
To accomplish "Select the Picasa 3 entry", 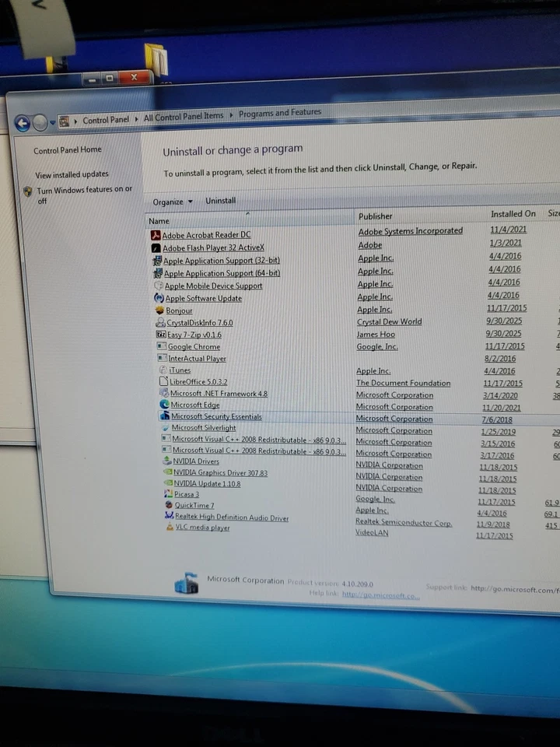I will pyautogui.click(x=186, y=494).
